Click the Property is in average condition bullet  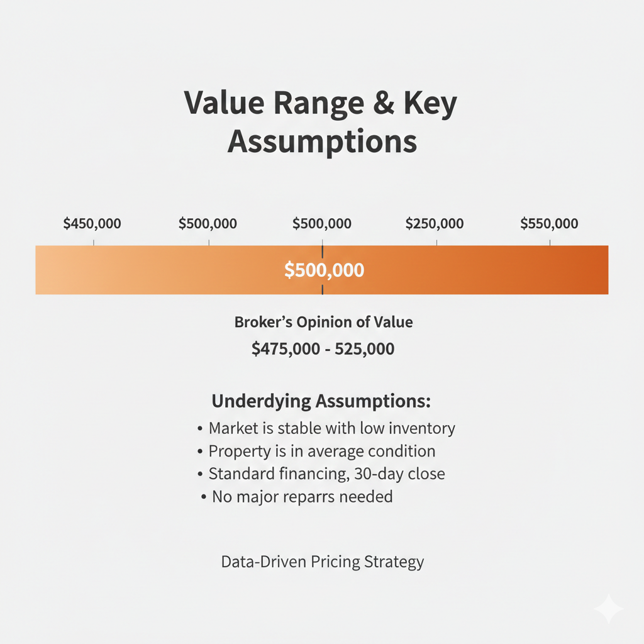point(316,451)
